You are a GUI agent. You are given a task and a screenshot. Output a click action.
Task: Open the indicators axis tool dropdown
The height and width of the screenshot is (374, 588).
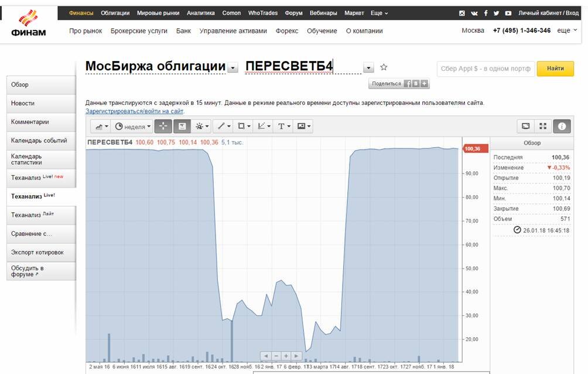click(264, 127)
